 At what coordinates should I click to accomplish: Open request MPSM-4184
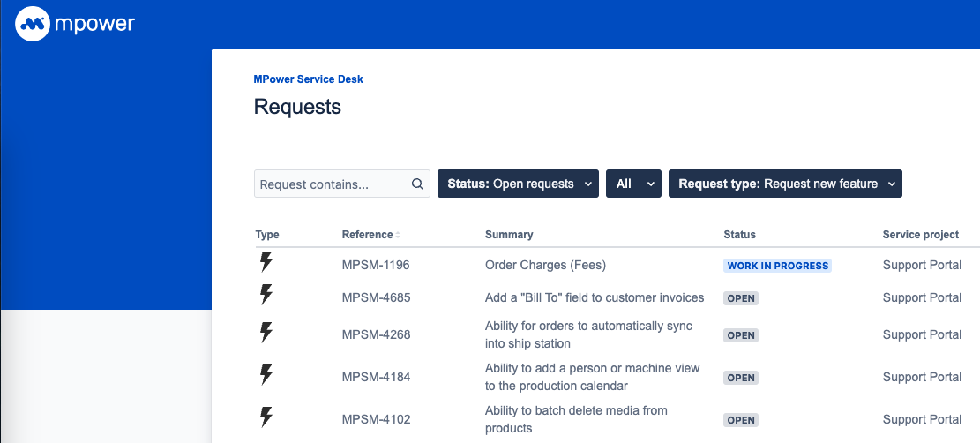click(377, 377)
